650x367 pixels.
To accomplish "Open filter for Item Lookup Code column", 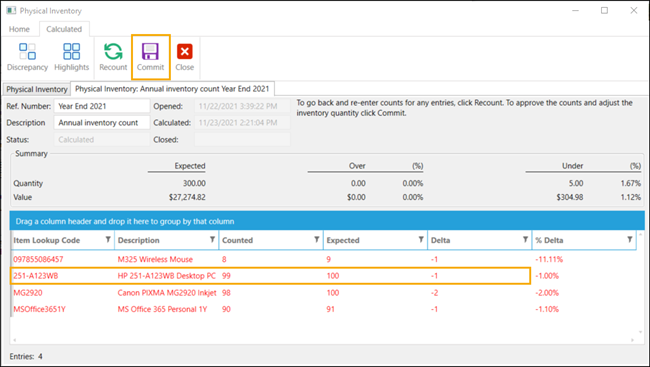I will point(108,240).
